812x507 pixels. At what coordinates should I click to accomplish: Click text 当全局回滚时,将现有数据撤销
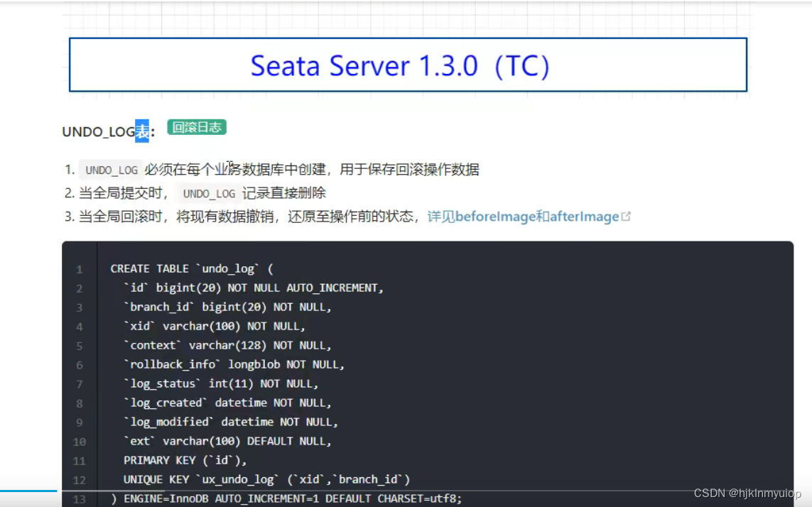175,217
